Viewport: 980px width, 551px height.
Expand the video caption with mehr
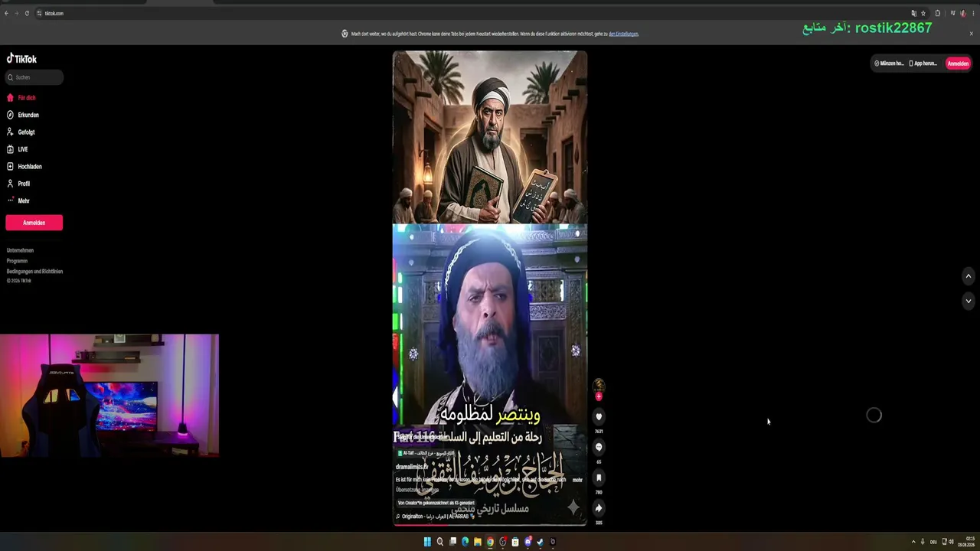point(577,480)
